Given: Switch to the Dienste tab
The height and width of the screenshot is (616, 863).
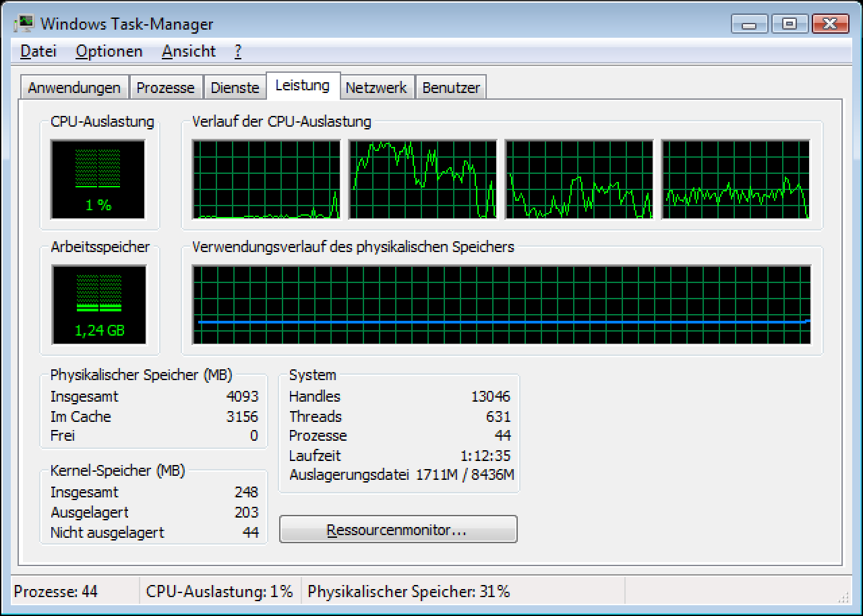Looking at the screenshot, I should coord(235,88).
